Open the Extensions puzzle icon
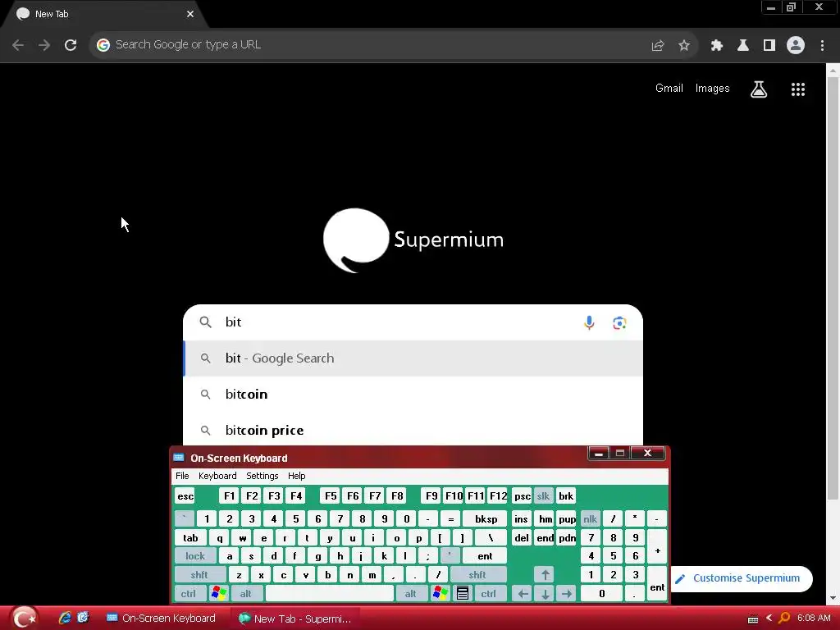Image resolution: width=840 pixels, height=630 pixels. pos(717,45)
